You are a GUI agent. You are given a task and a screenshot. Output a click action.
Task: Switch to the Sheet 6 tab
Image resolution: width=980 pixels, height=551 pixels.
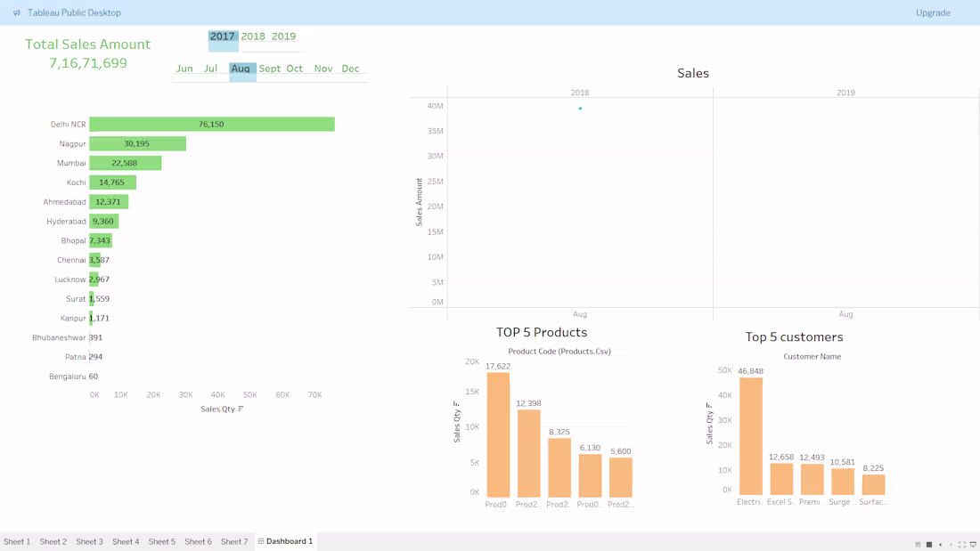click(x=198, y=541)
